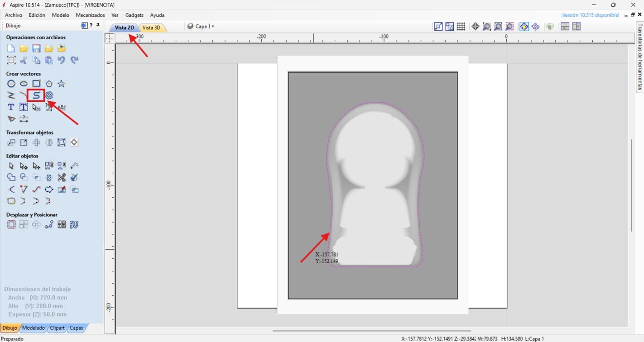The height and width of the screenshot is (342, 644).
Task: Open the Edición menu
Action: point(37,15)
